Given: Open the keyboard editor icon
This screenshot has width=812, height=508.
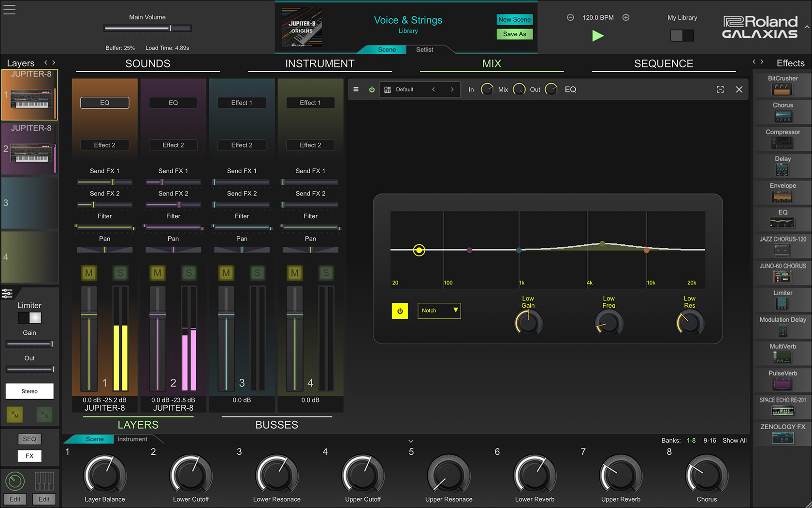Looking at the screenshot, I should point(44,481).
